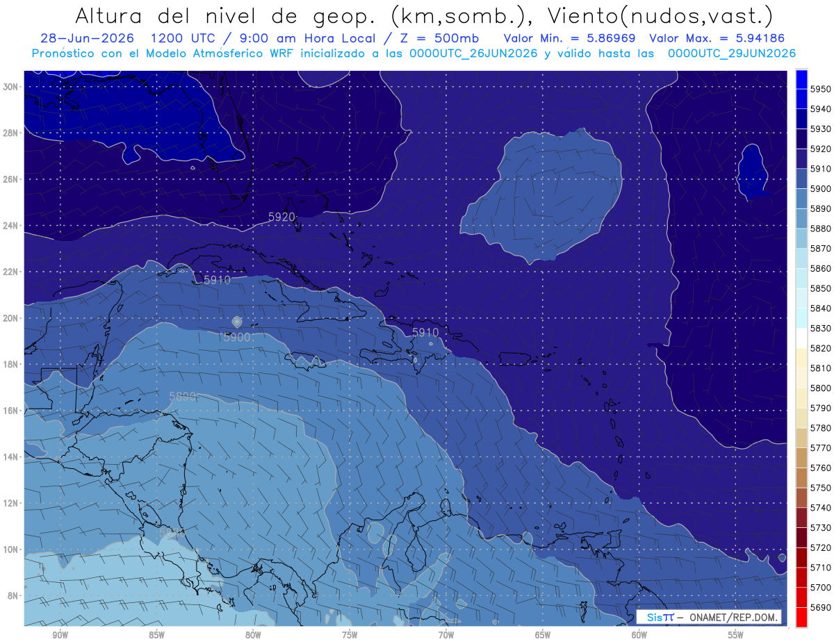Click the 5910 contour label north of Hispaniola
This screenshot has width=834, height=644.
click(x=425, y=333)
